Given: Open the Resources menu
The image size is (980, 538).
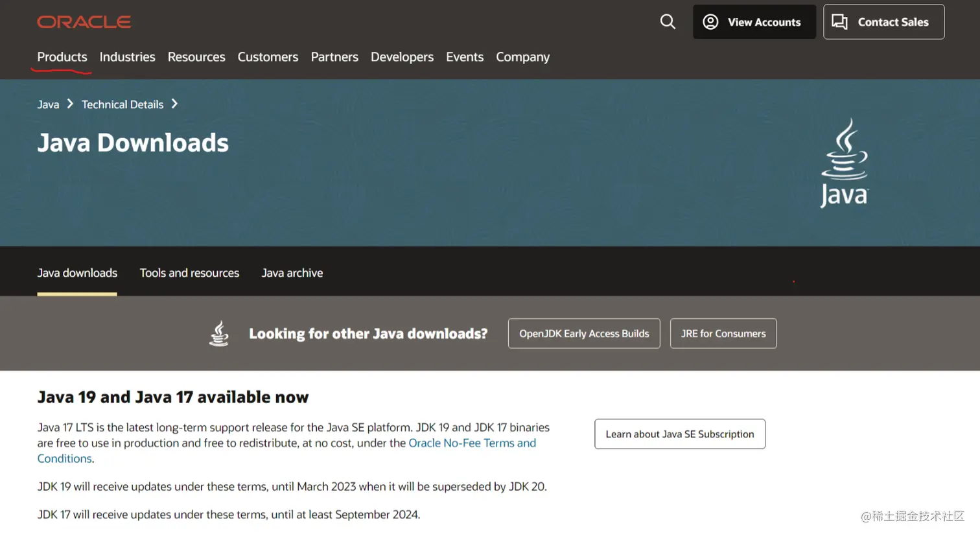Looking at the screenshot, I should click(196, 57).
